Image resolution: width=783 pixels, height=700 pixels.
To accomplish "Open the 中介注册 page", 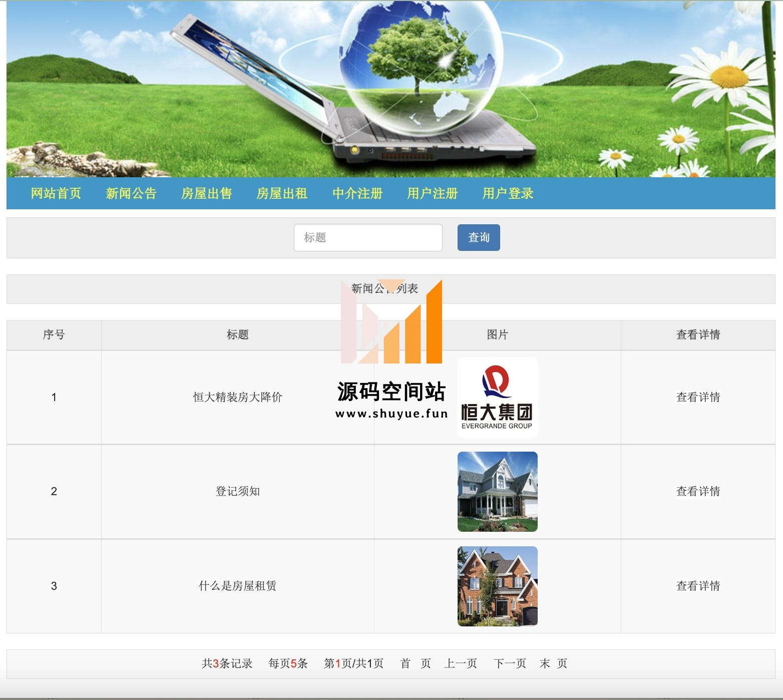I will click(357, 193).
